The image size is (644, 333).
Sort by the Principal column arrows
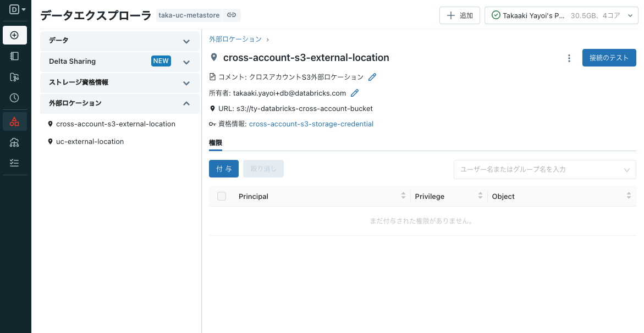pyautogui.click(x=403, y=196)
